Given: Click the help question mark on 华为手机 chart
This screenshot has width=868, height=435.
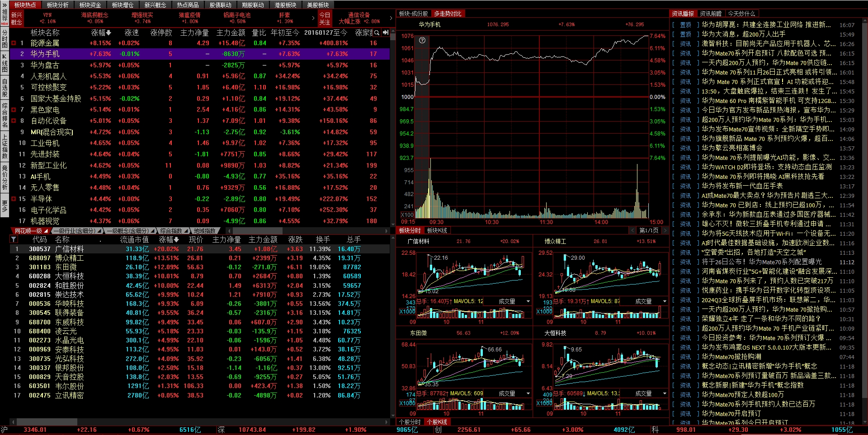Looking at the screenshot, I should tap(422, 40).
